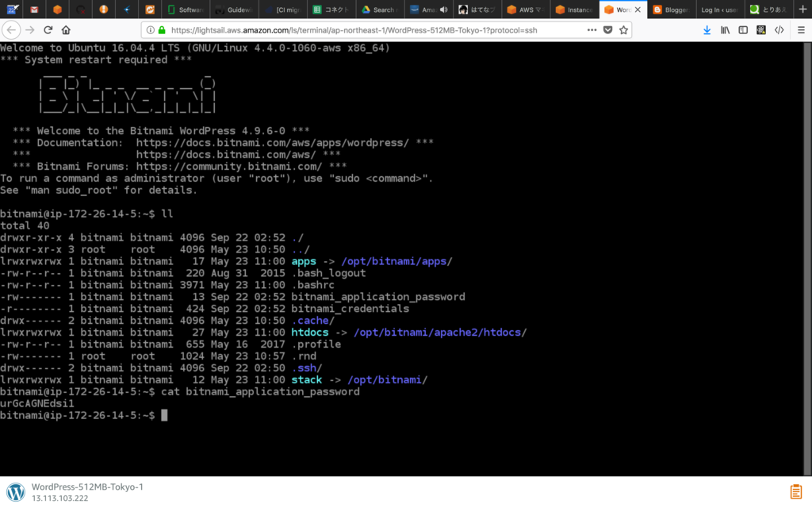The image size is (812, 508).
Task: Click the .ssh/ directory name
Action: coord(307,368)
